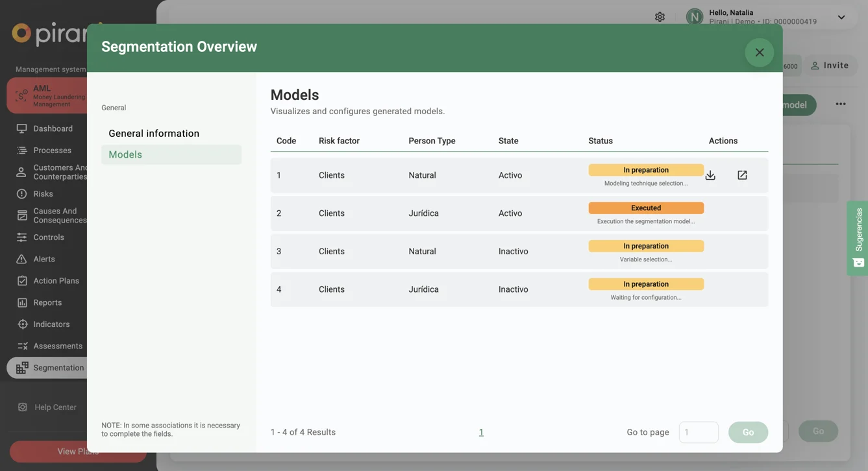868x471 pixels.
Task: Click the Invite button
Action: click(830, 66)
